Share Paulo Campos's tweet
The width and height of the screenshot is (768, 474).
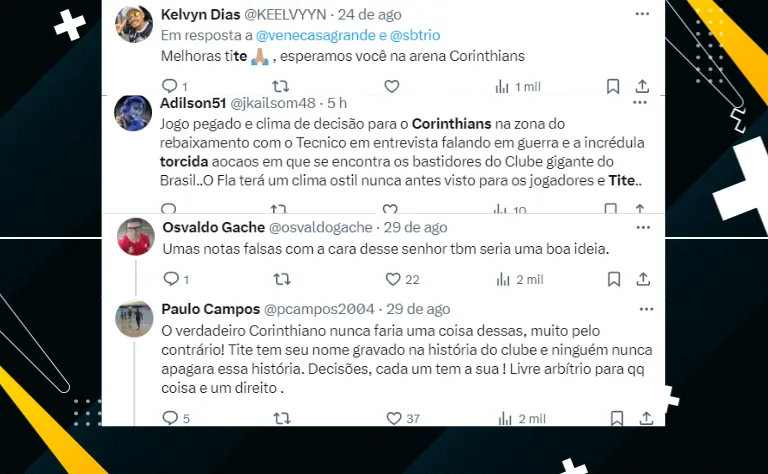642,418
